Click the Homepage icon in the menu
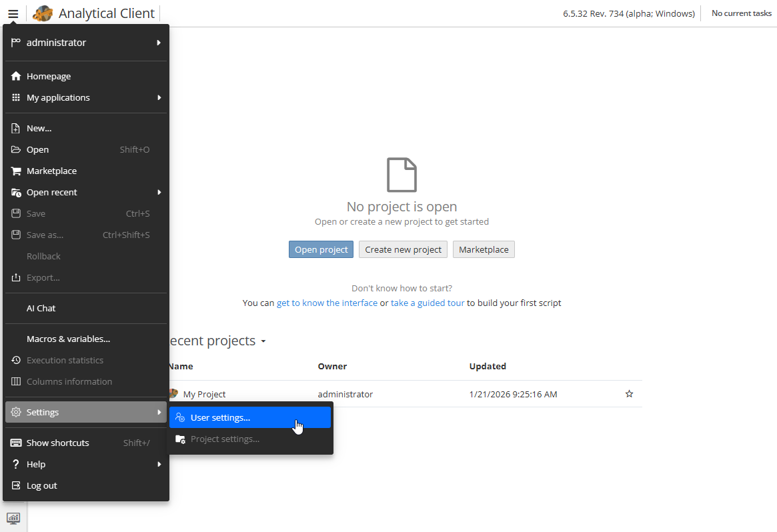Viewport: 777px width, 532px height. 15,75
